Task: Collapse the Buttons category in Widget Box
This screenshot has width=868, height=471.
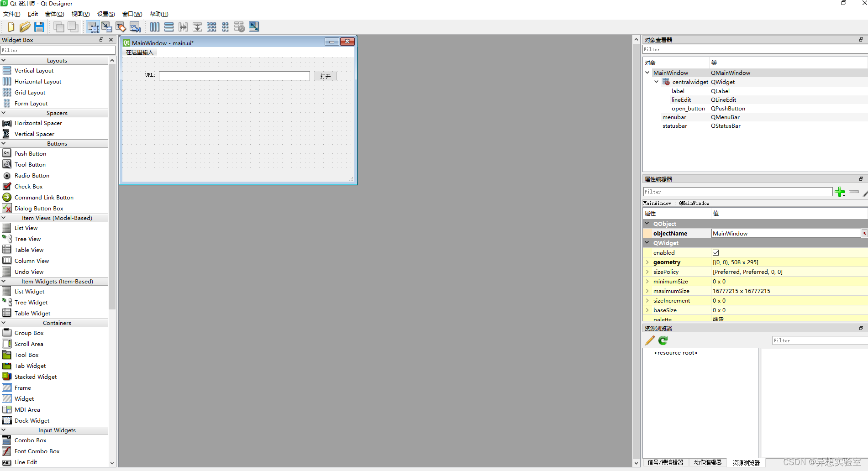Action: (x=4, y=143)
